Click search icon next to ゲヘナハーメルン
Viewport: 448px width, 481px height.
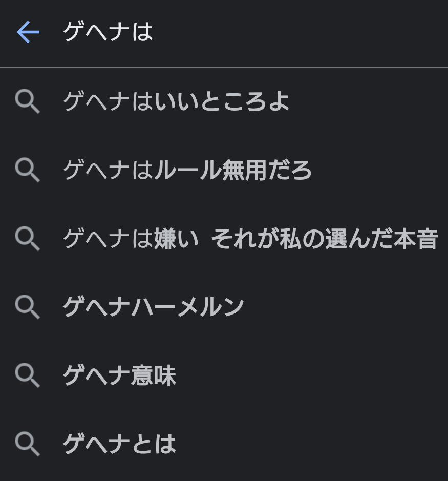(27, 307)
